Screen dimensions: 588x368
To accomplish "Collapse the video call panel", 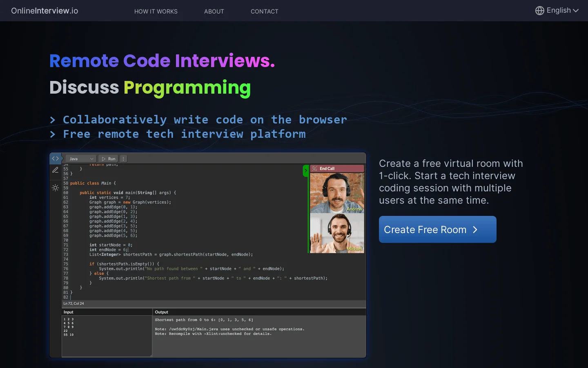I will [x=305, y=171].
